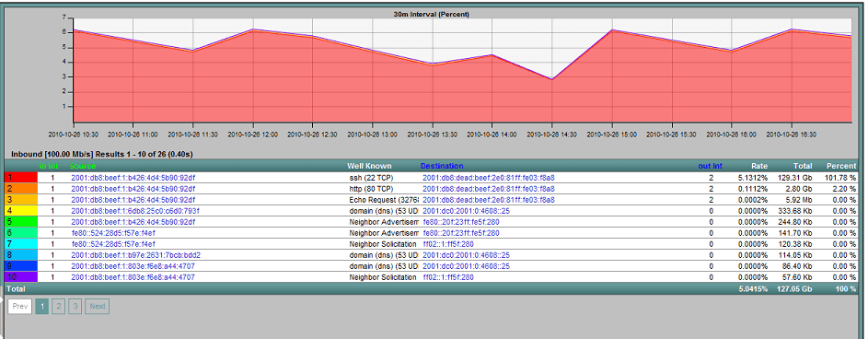Open destination 2001:dc0:2001:0:4608::25 in row 8
868x339 pixels.
tap(466, 255)
